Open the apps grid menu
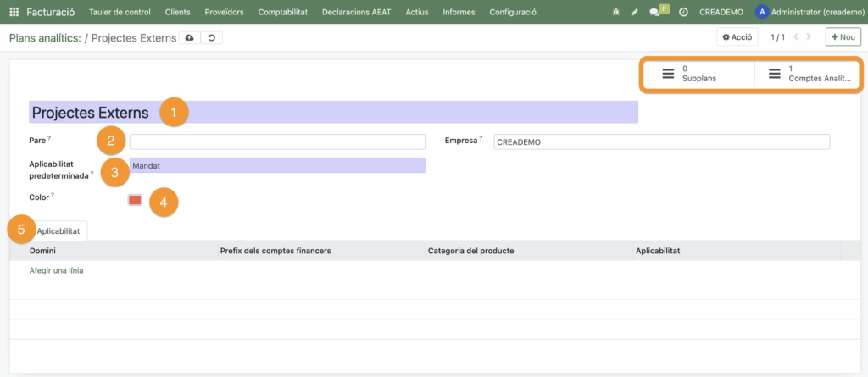This screenshot has height=377, width=868. click(x=14, y=12)
